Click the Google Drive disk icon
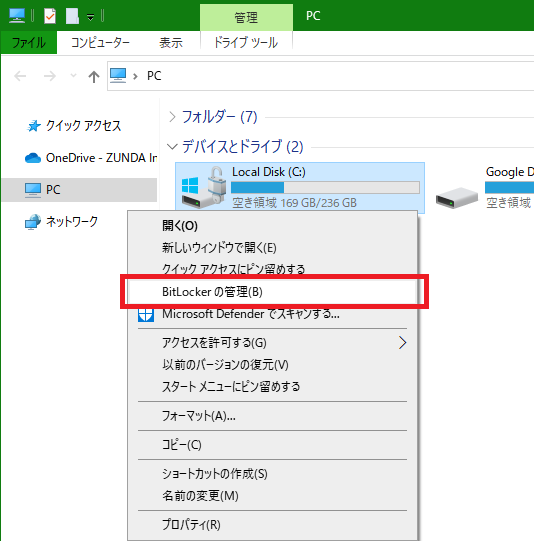Screen dimensions: 534x541 (457, 198)
